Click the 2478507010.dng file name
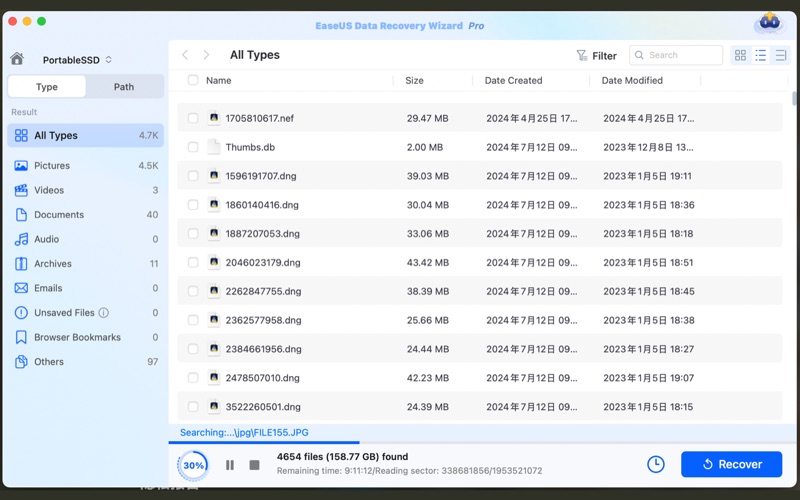800x500 pixels. tap(262, 378)
